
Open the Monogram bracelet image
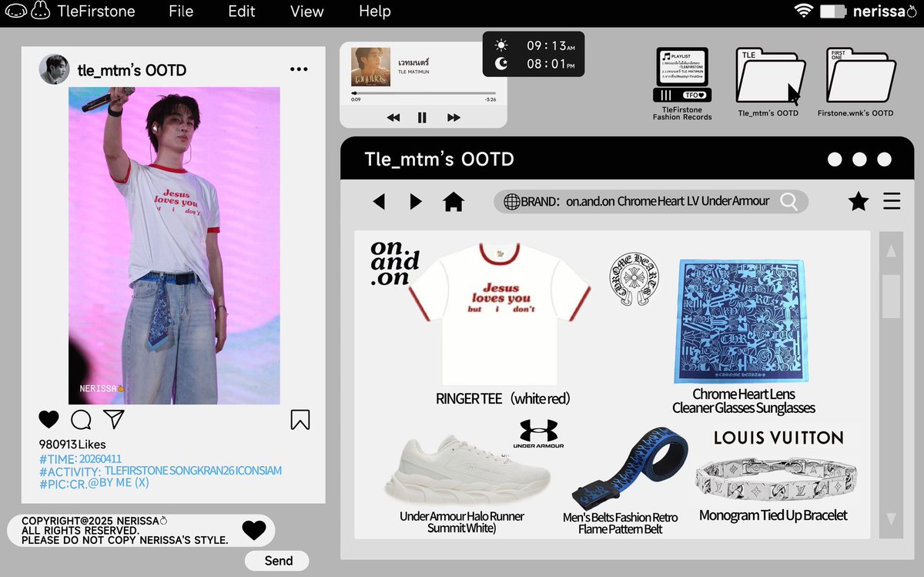[775, 478]
